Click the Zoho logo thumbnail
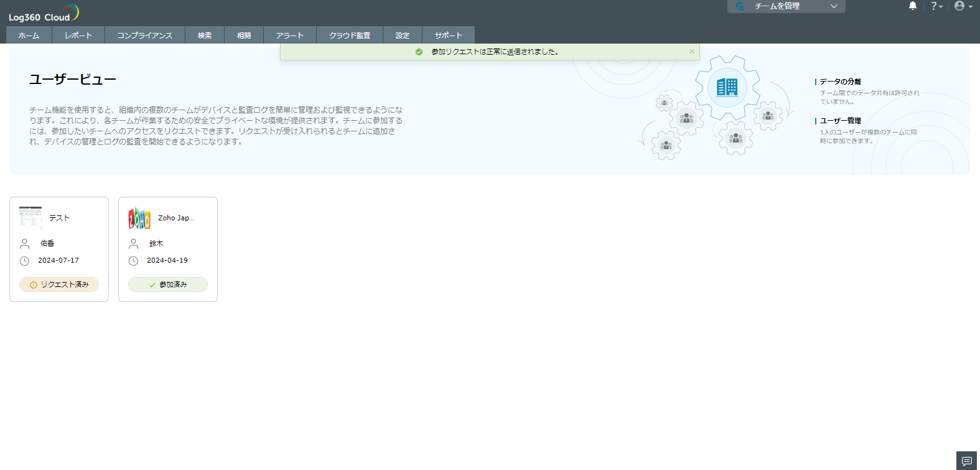Viewport: 980px width, 470px height. pyautogui.click(x=139, y=218)
